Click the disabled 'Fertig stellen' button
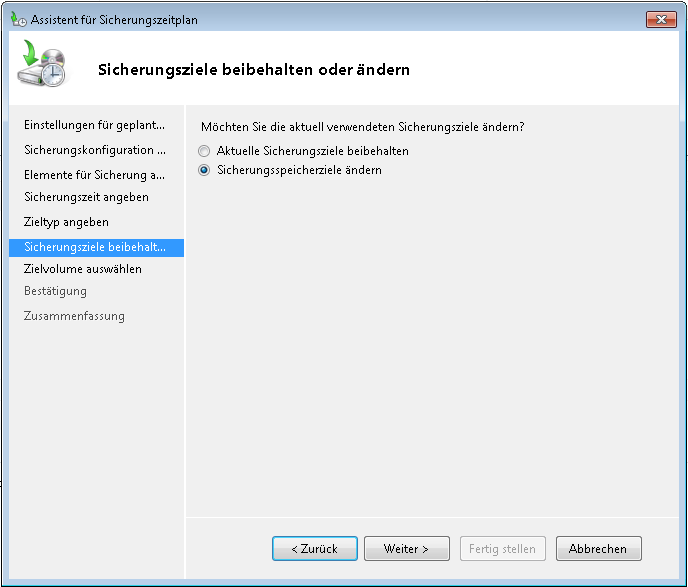This screenshot has height=587, width=688. (x=503, y=549)
